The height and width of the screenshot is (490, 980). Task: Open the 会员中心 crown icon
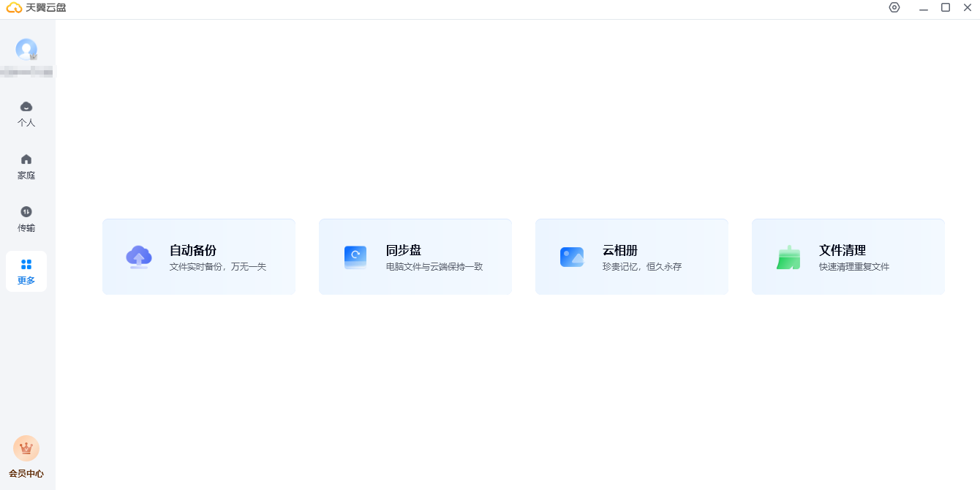pyautogui.click(x=26, y=448)
